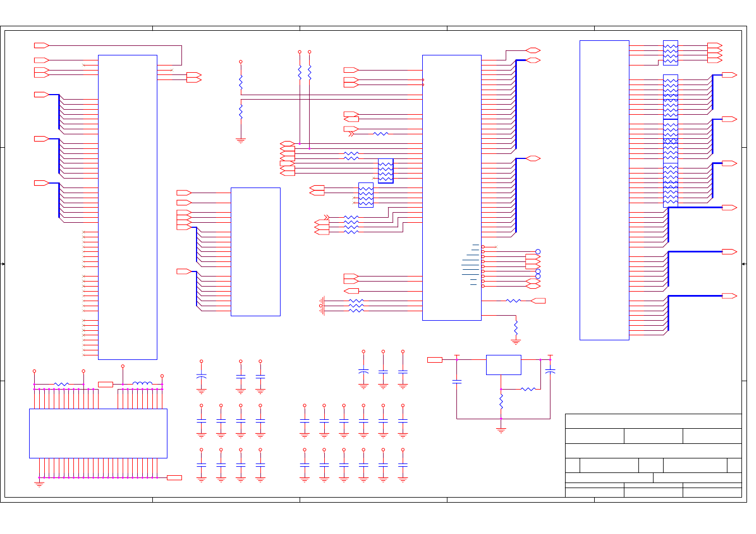Select the wide connector block at the bottom left
The width and height of the screenshot is (756, 534).
pyautogui.click(x=98, y=433)
